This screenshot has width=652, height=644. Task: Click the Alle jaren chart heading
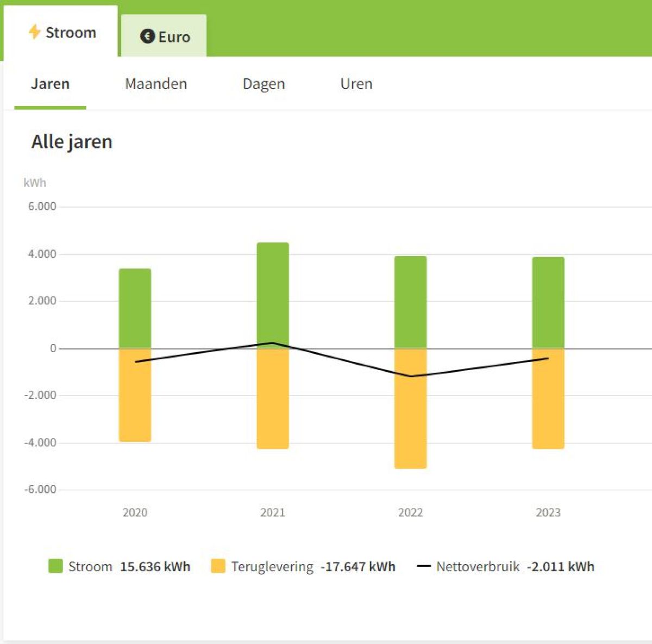tap(72, 142)
